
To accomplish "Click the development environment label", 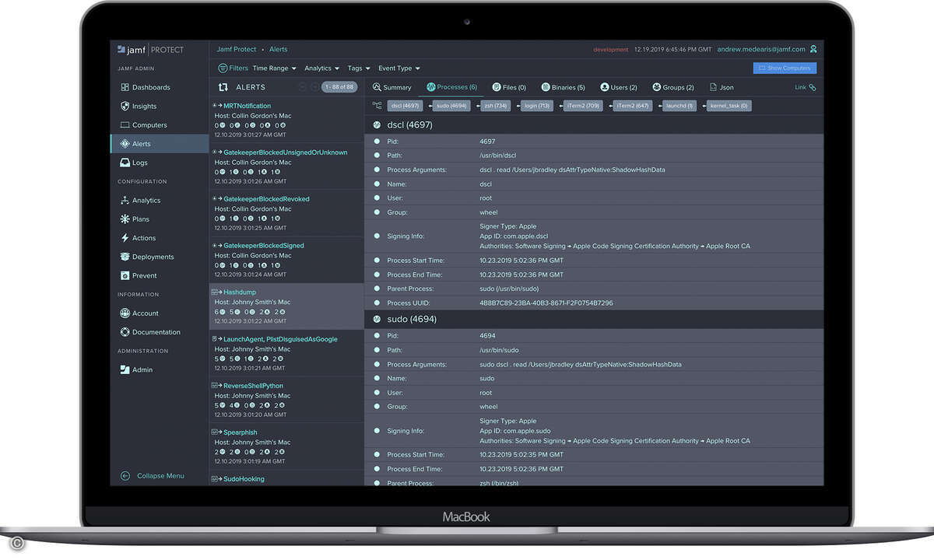I will 611,50.
